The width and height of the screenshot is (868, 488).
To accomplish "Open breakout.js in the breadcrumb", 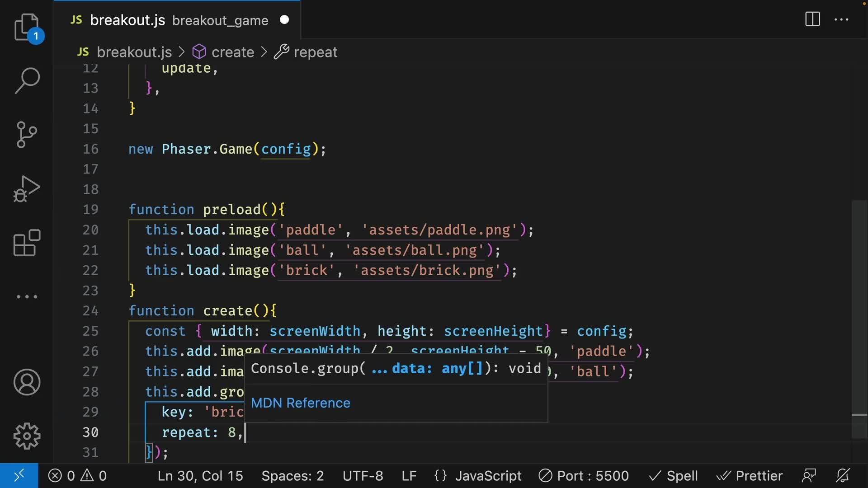I will click(x=134, y=52).
